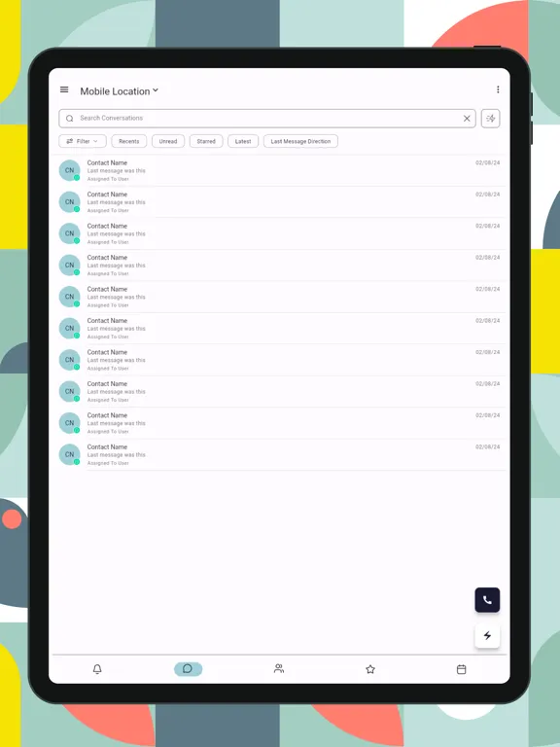Screen dimensions: 560x747
Task: Open the calendar tab
Action: pyautogui.click(x=462, y=669)
